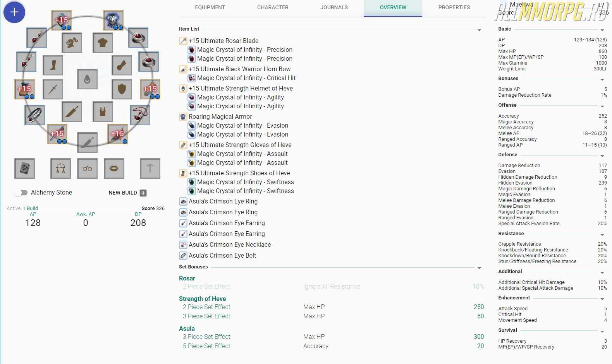Screen dimensions: 612x364
Task: Select the outfit gloves slot icon
Action: (122, 65)
